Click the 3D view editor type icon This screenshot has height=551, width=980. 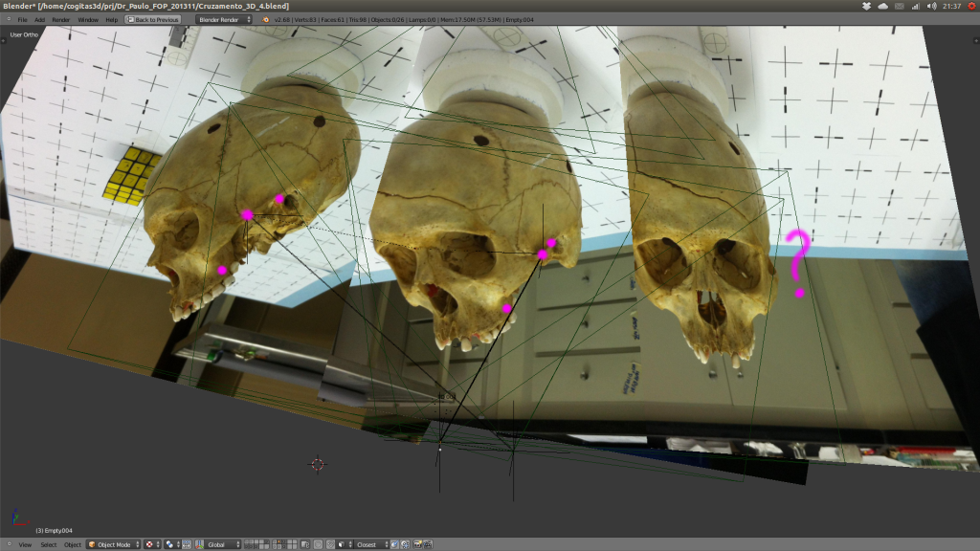[9, 544]
